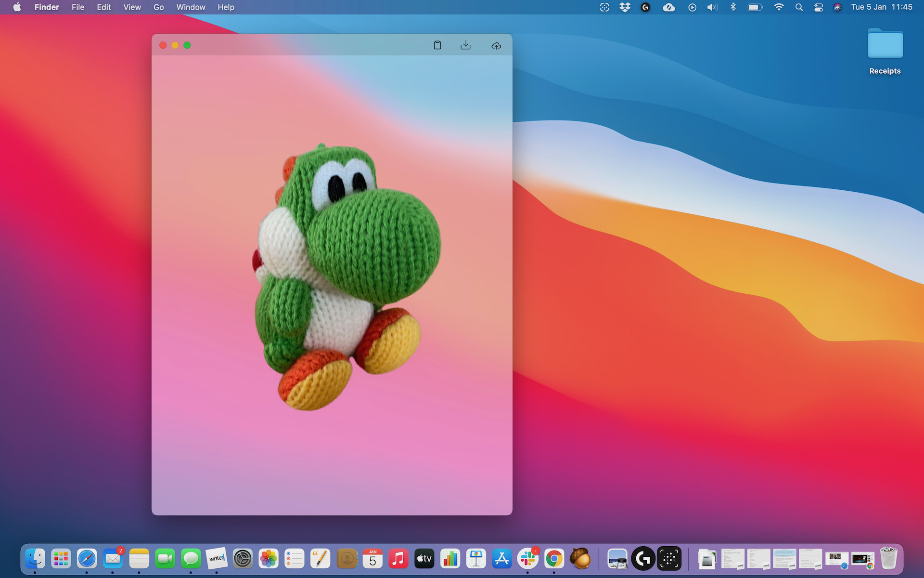Image resolution: width=924 pixels, height=578 pixels.
Task: Open Preview from the Dock
Action: pos(617,559)
